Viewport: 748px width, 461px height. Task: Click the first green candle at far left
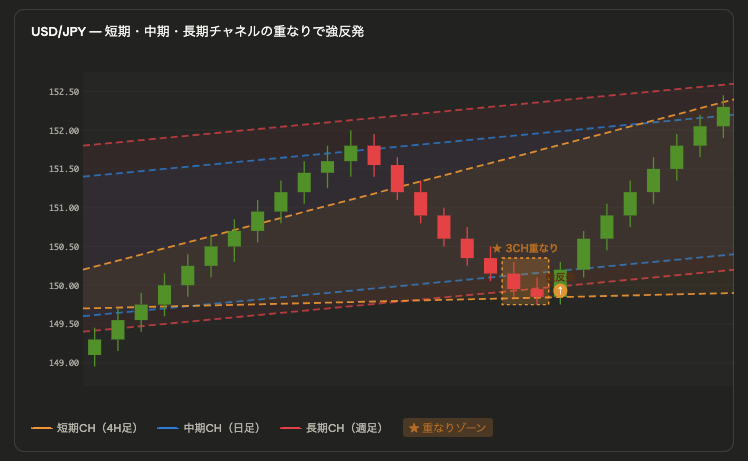click(x=94, y=347)
